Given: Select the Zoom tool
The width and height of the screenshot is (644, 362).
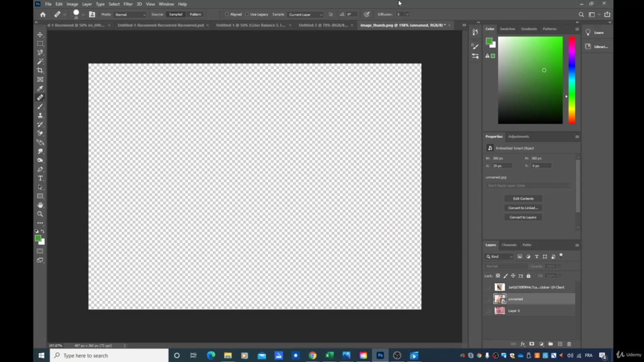Looking at the screenshot, I should [x=40, y=214].
